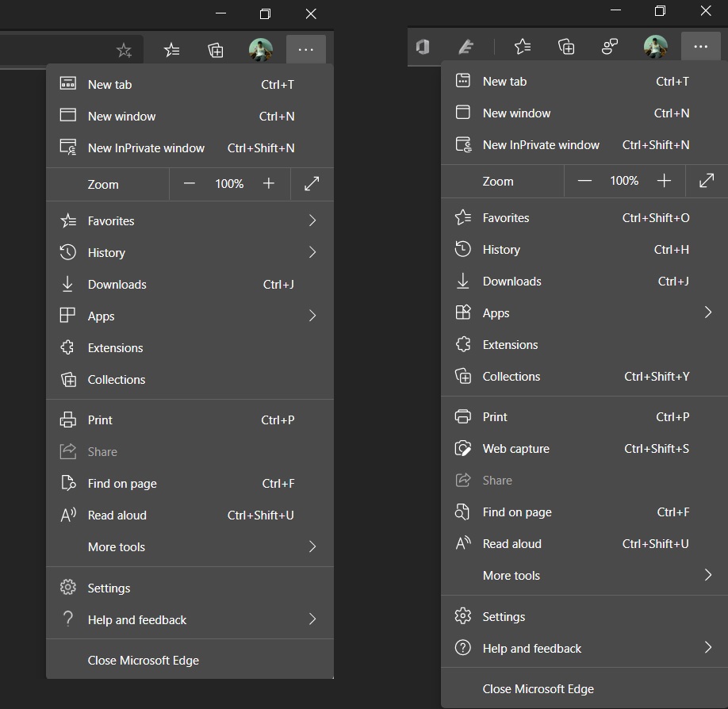The width and height of the screenshot is (728, 709).
Task: Expand the Favorites submenu arrow
Action: click(x=311, y=220)
